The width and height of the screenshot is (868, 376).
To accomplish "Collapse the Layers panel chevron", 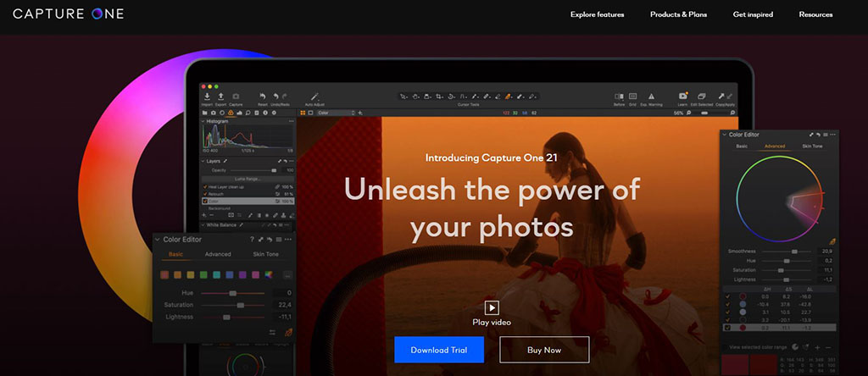I will click(203, 161).
